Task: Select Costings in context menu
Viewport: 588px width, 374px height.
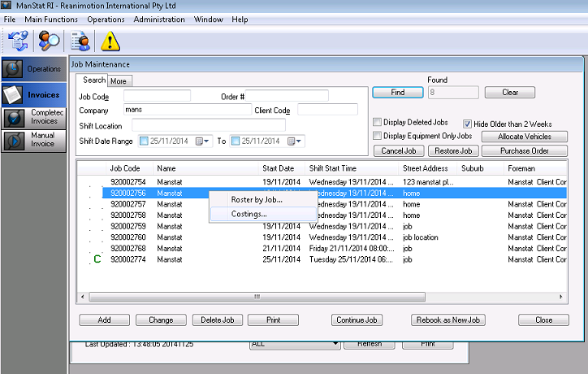Action: pyautogui.click(x=263, y=214)
